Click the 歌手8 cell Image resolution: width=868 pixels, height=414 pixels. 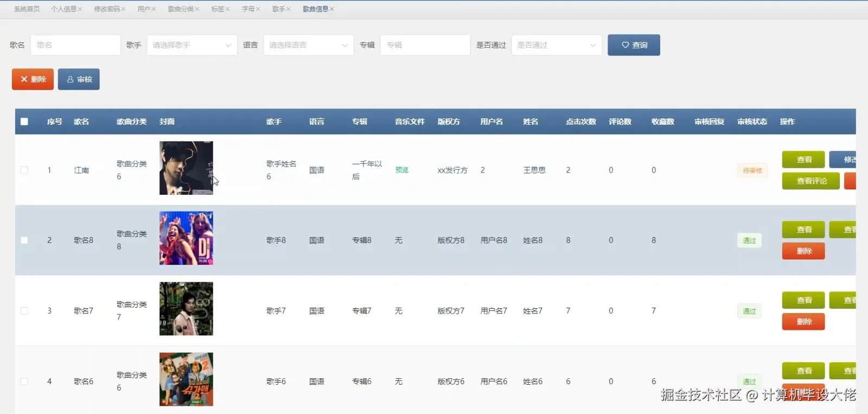pos(276,240)
